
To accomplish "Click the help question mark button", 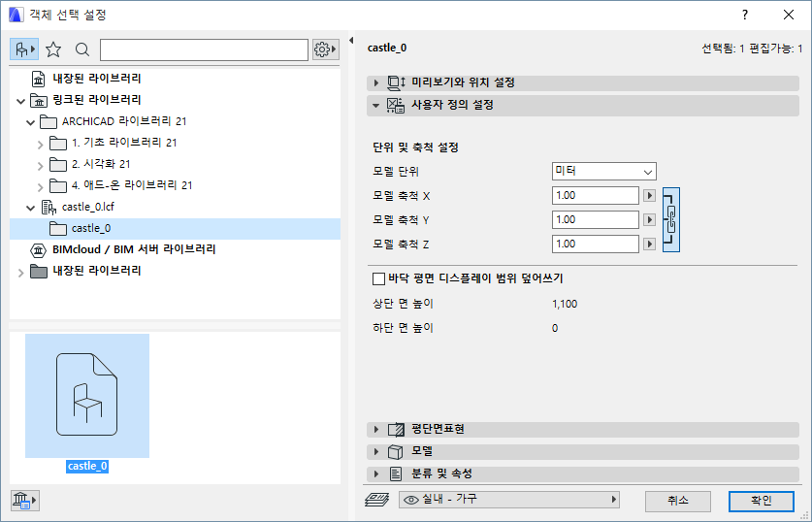I will point(745,15).
